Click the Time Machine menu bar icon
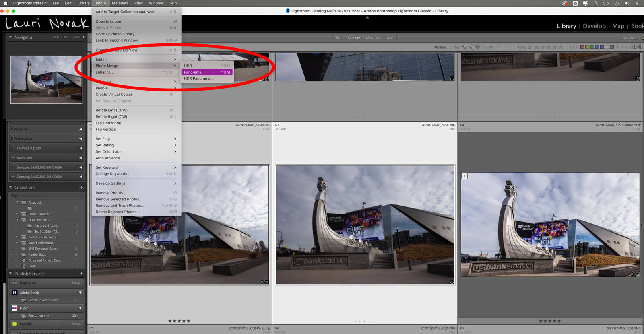 tap(616, 3)
